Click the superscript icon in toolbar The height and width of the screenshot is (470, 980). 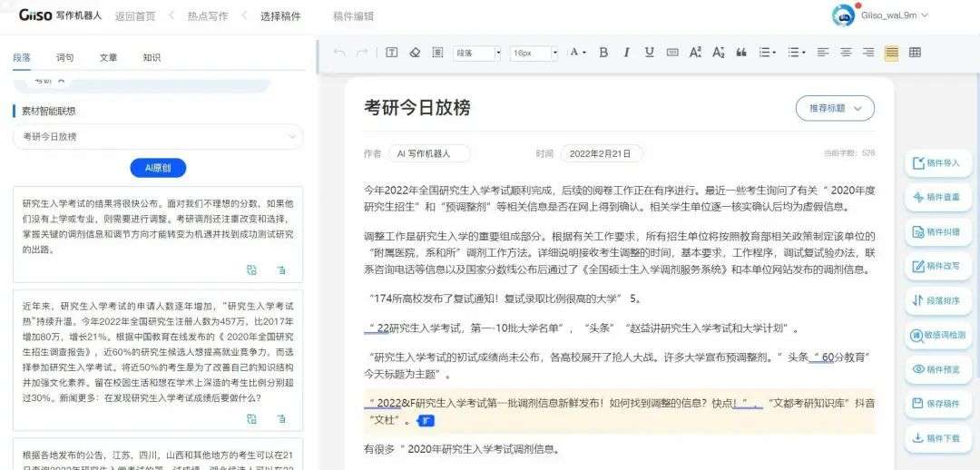coord(695,53)
